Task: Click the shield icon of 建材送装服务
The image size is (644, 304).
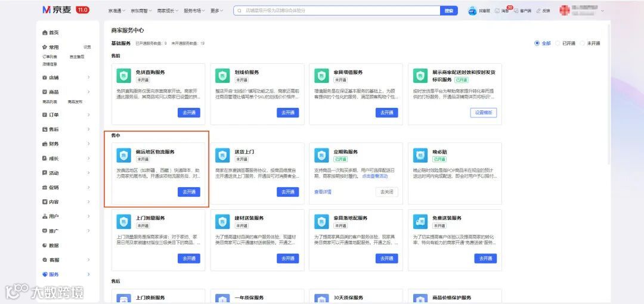Action: (222, 222)
